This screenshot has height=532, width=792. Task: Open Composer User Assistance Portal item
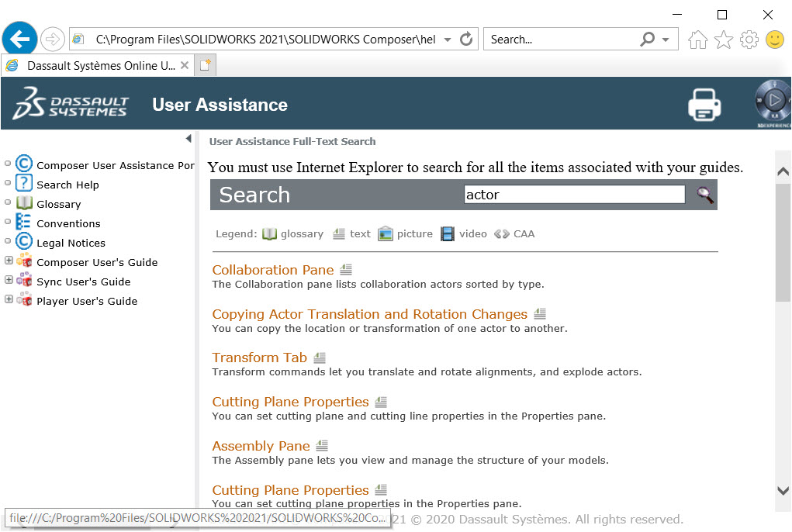115,165
